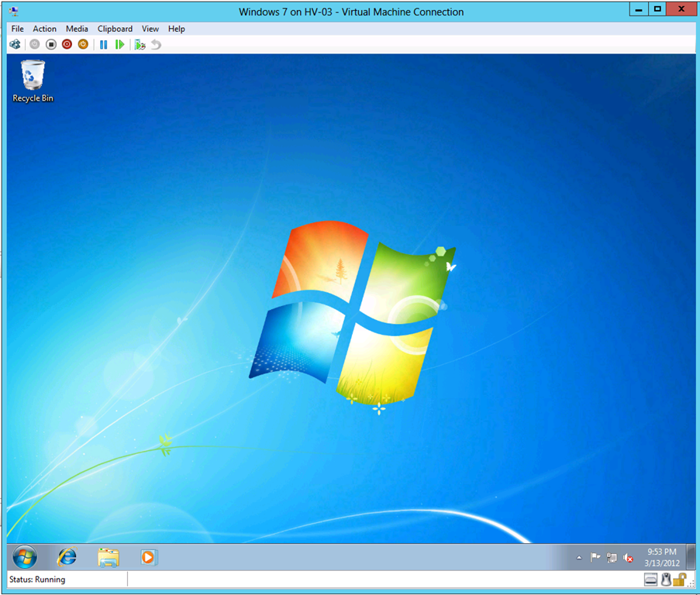Click the mouse status icon

[x=666, y=580]
